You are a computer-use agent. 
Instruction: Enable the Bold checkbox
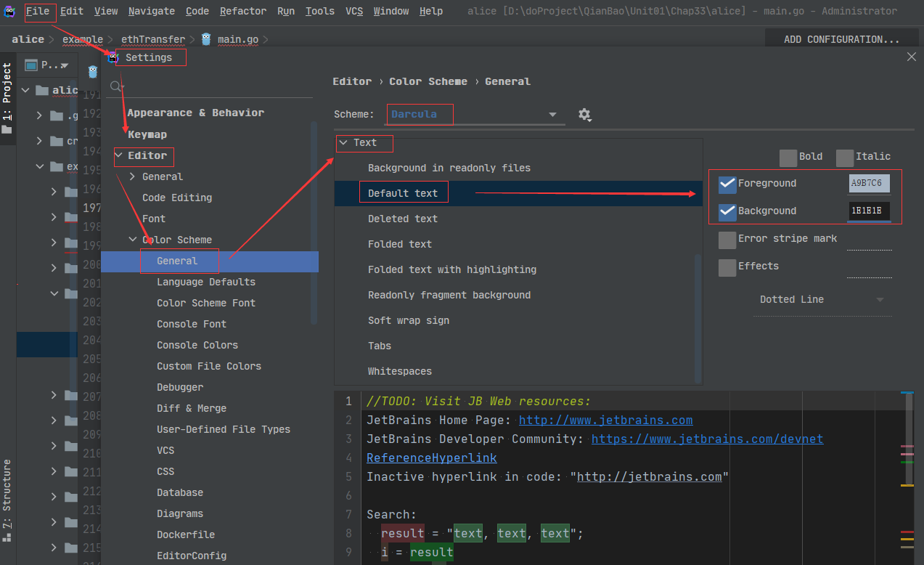click(x=788, y=157)
